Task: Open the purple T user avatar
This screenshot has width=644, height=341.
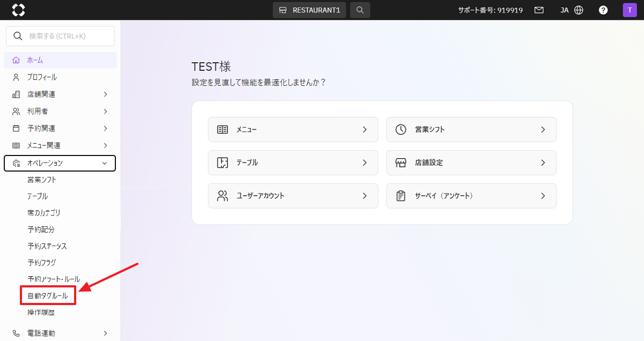Action: pyautogui.click(x=630, y=10)
